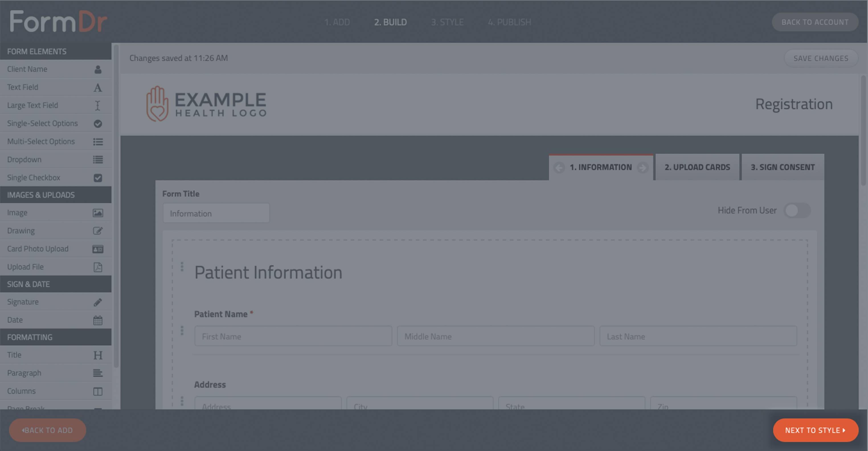This screenshot has height=451, width=868.
Task: Click the Example Health Logo image
Action: click(x=206, y=104)
